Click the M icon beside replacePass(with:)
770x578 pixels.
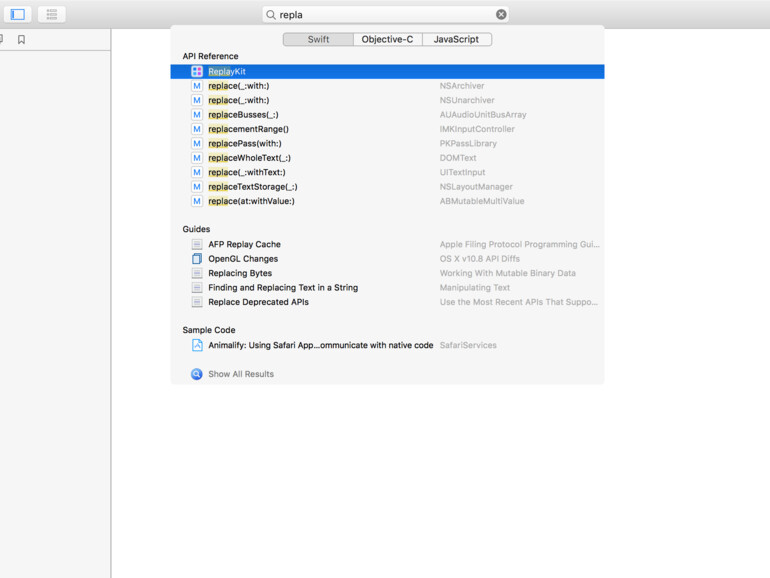pos(197,143)
